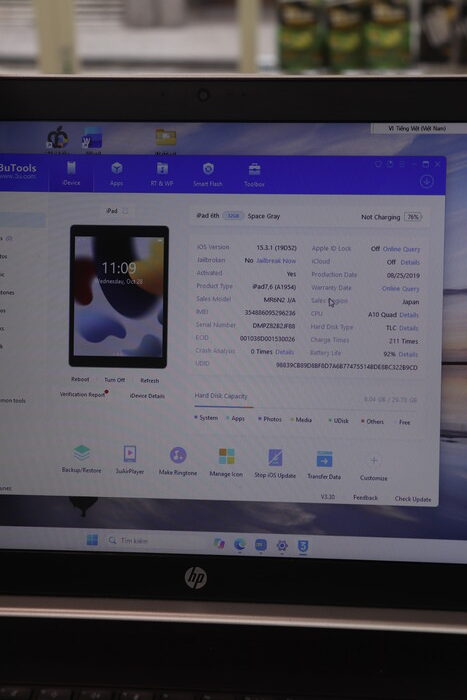Click the iPad device label dropdown
467x700 pixels.
pos(116,211)
